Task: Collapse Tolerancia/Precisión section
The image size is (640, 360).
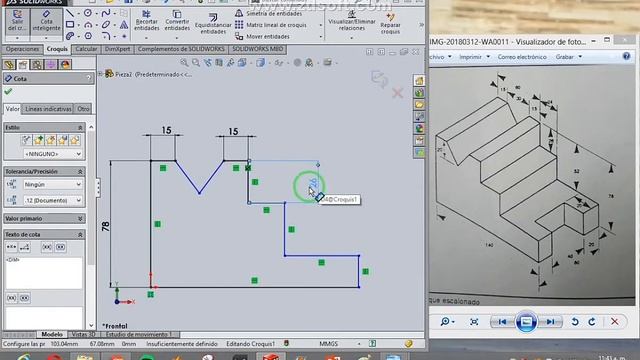Action: tap(80, 171)
